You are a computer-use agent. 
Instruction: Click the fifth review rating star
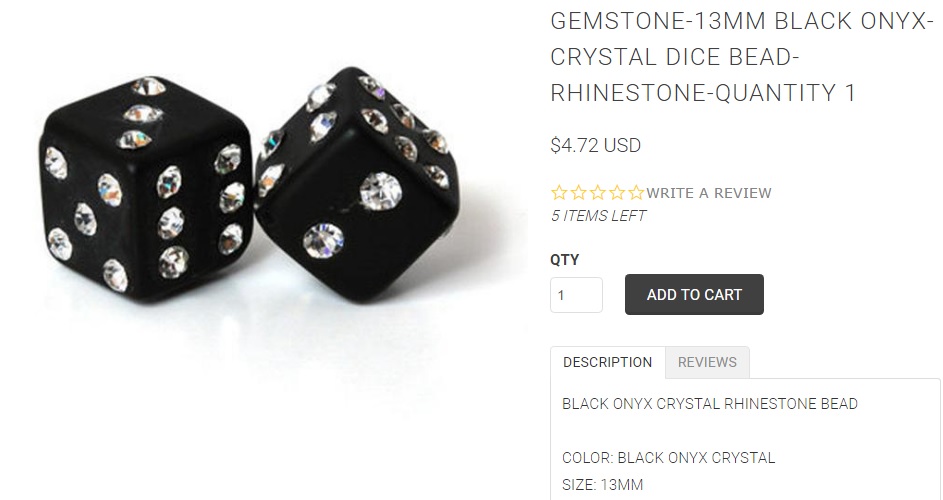(x=636, y=193)
